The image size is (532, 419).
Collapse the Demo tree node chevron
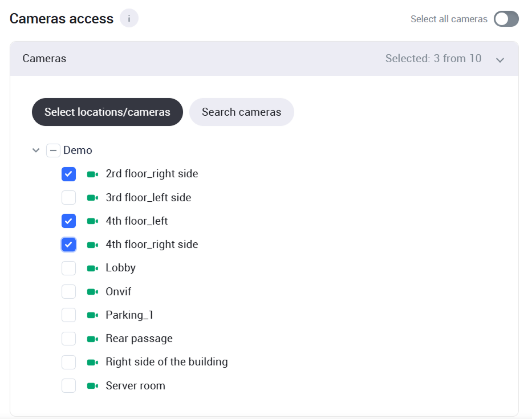(36, 150)
